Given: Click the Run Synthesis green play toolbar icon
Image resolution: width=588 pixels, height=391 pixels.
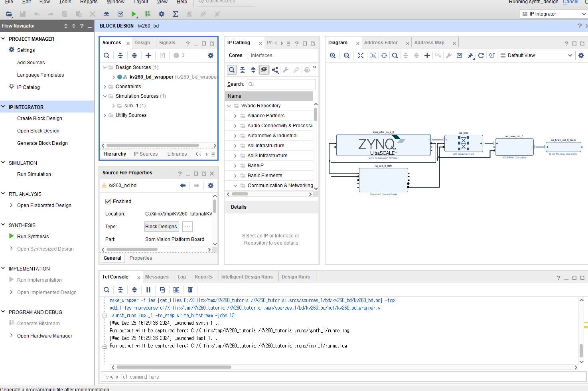Looking at the screenshot, I should pos(134,14).
